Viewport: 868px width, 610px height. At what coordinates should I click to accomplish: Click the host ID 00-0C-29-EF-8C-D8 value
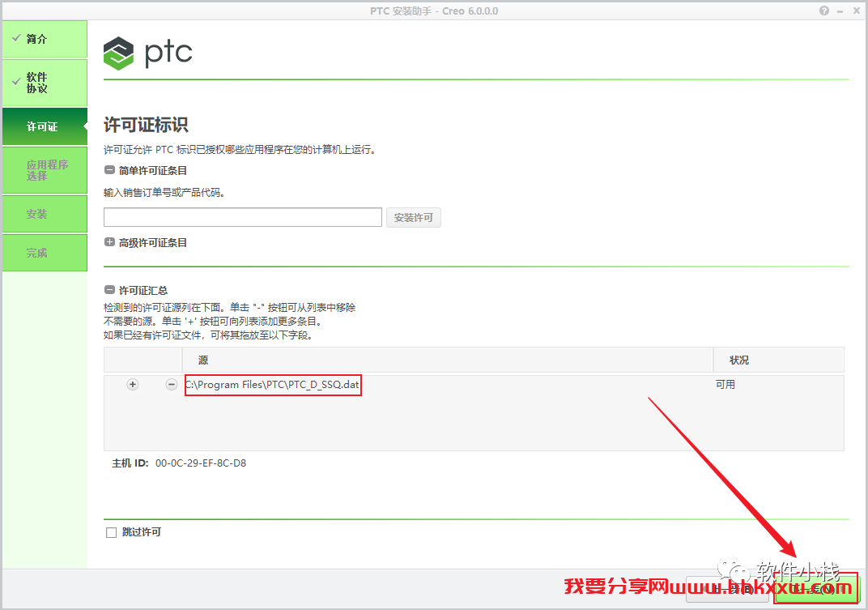coord(201,463)
